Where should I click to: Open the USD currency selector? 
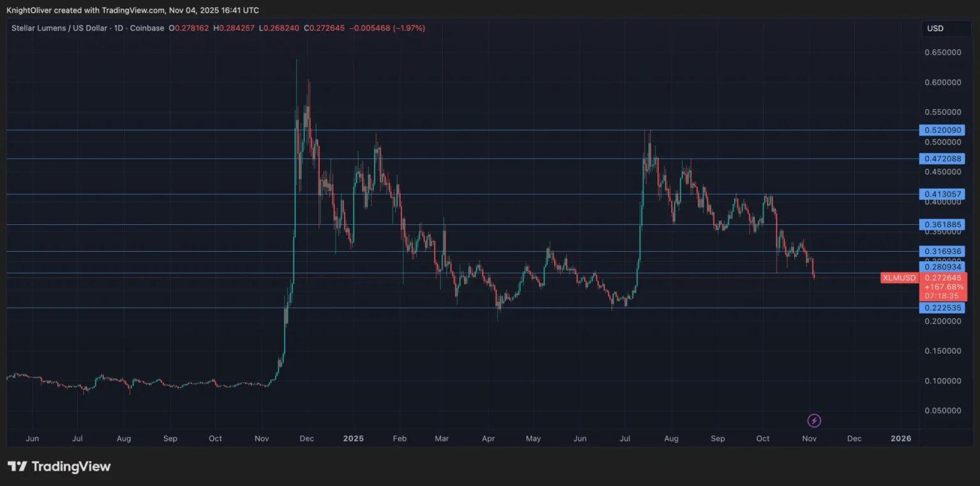(x=946, y=28)
